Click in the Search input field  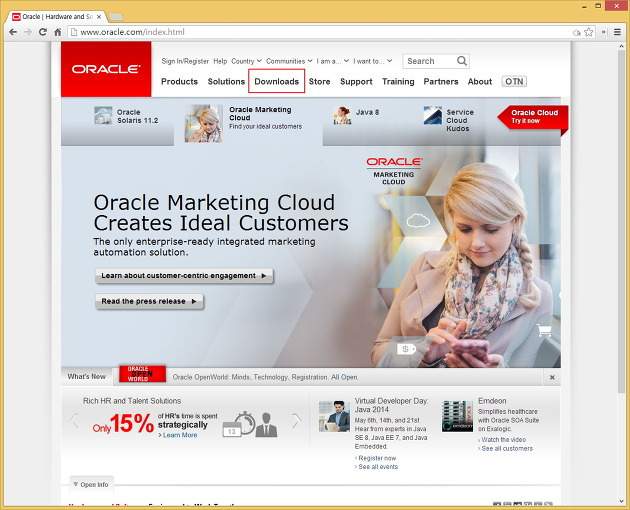[430, 61]
